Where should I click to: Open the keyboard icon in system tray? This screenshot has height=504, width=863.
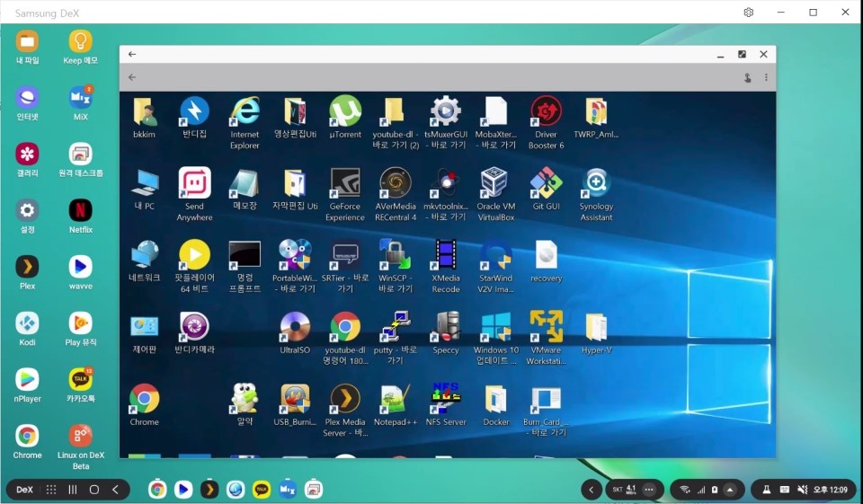(784, 489)
